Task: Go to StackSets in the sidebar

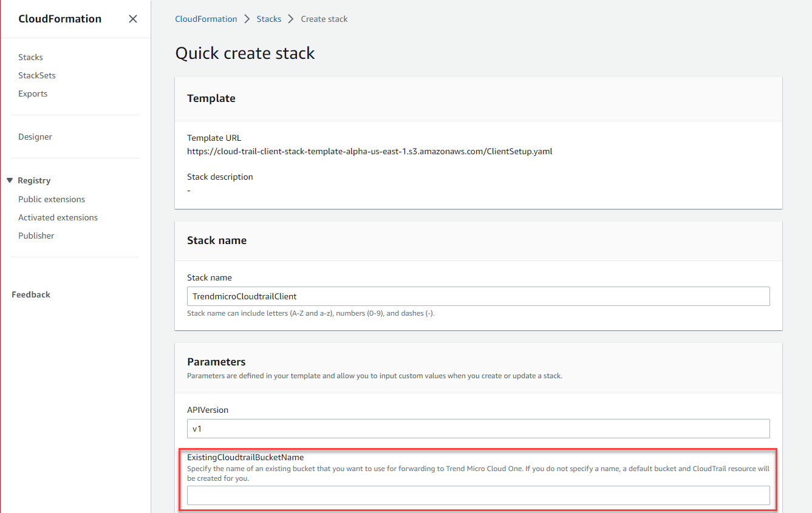Action: tap(37, 75)
